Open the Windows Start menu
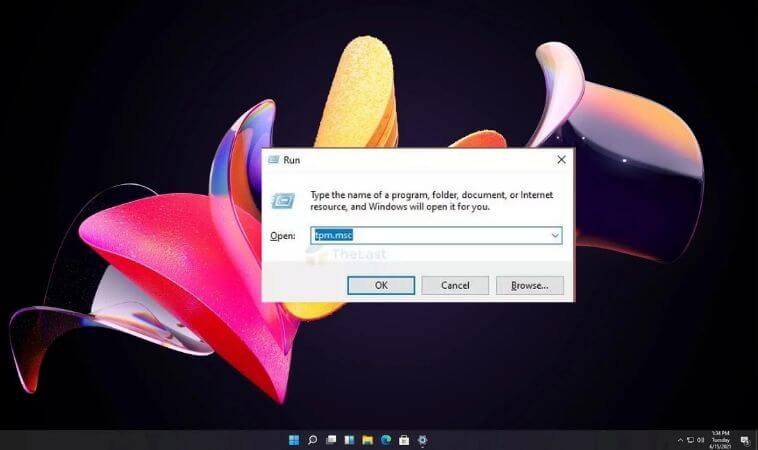Viewport: 758px width, 450px height. 295,440
